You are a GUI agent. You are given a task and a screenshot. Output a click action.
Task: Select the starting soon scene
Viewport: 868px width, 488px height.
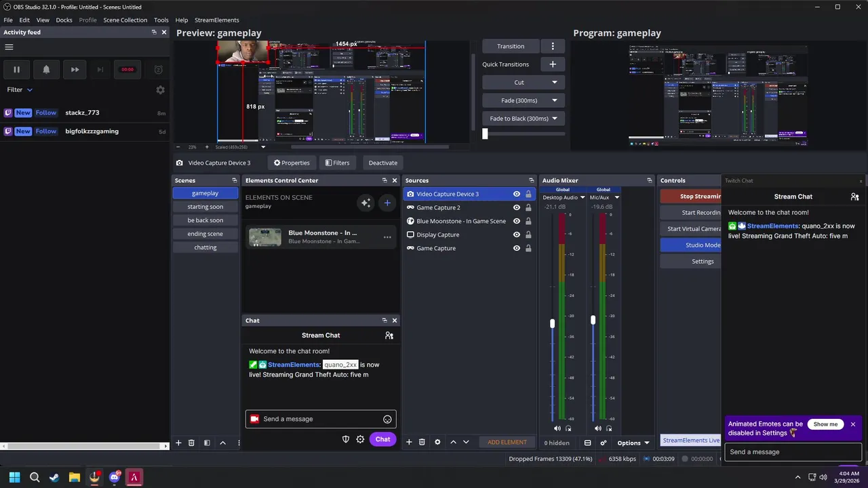click(205, 207)
